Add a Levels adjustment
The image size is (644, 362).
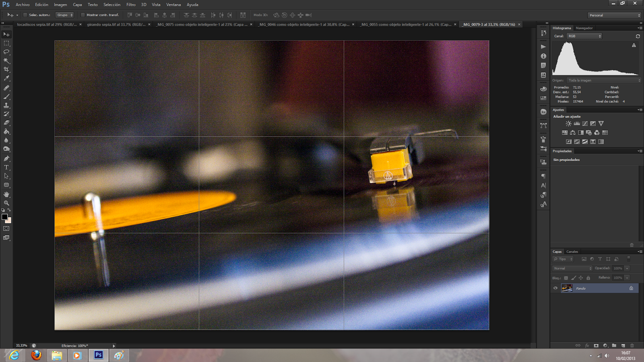click(x=577, y=123)
